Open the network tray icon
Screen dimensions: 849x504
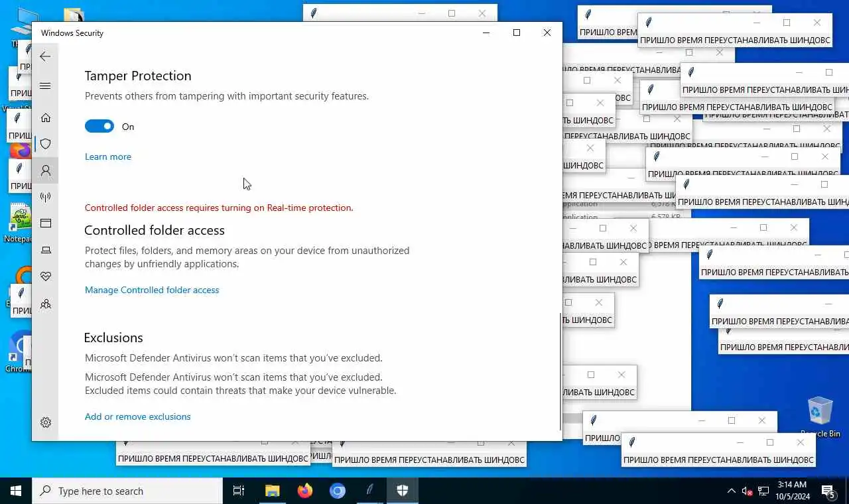(x=763, y=491)
